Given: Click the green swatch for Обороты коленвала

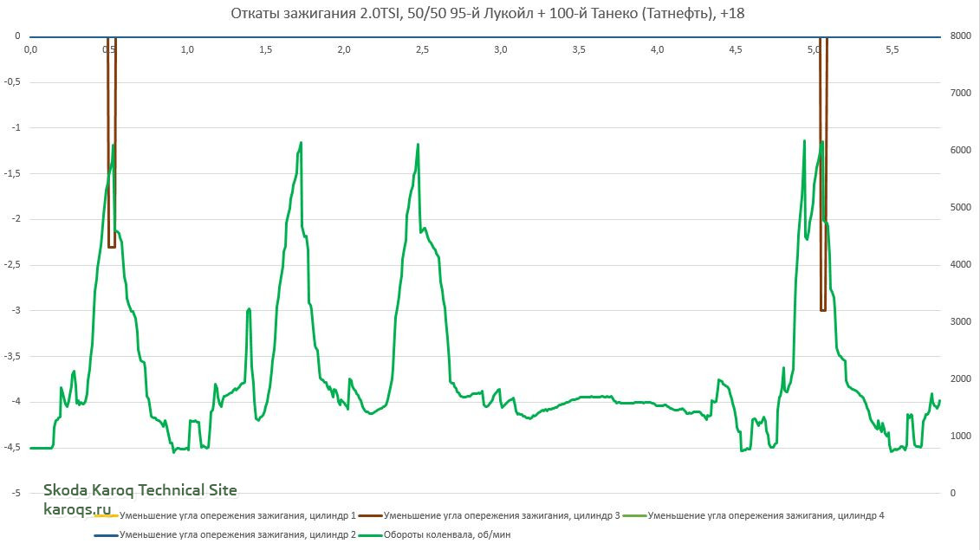Looking at the screenshot, I should 369,535.
